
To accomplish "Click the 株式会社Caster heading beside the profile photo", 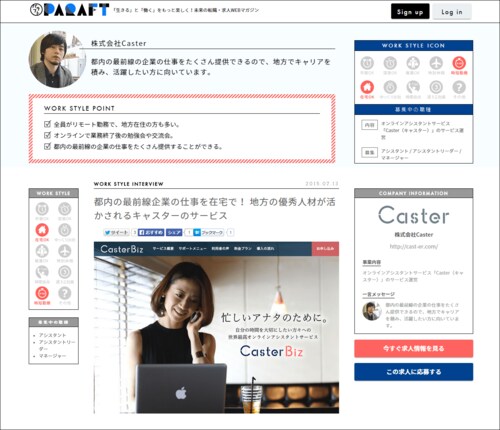I will (x=119, y=43).
